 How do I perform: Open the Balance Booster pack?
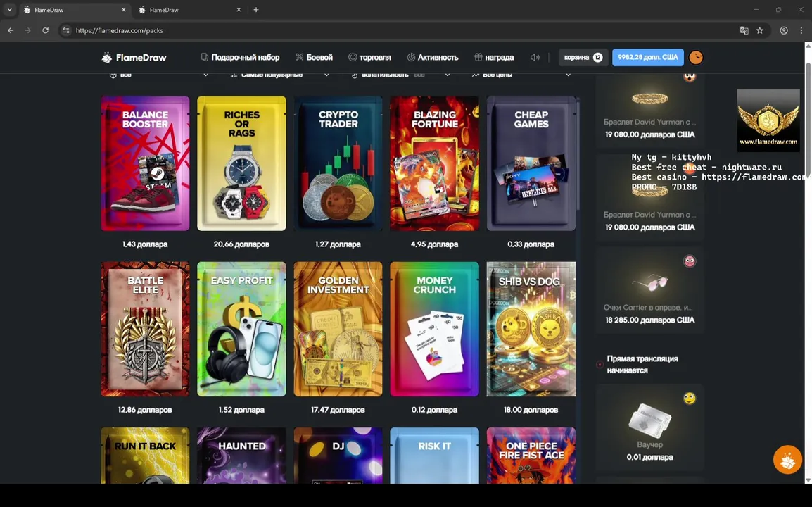tap(145, 163)
